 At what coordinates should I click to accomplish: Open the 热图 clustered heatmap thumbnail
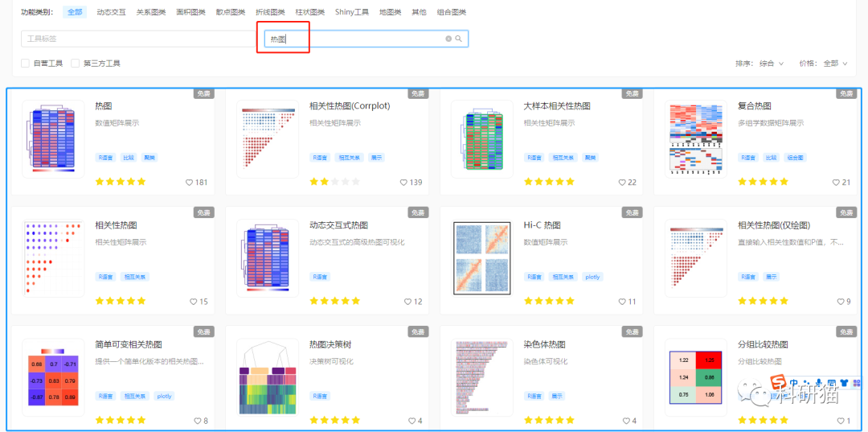pyautogui.click(x=53, y=139)
